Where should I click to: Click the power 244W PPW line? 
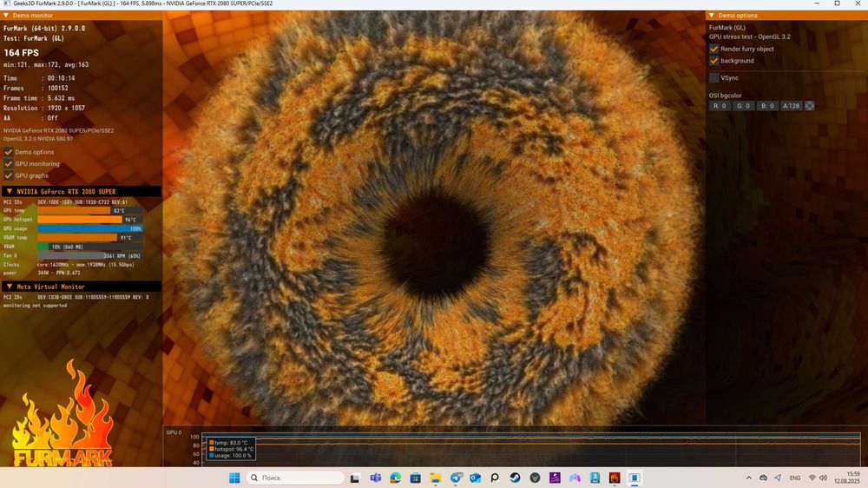[x=42, y=273]
